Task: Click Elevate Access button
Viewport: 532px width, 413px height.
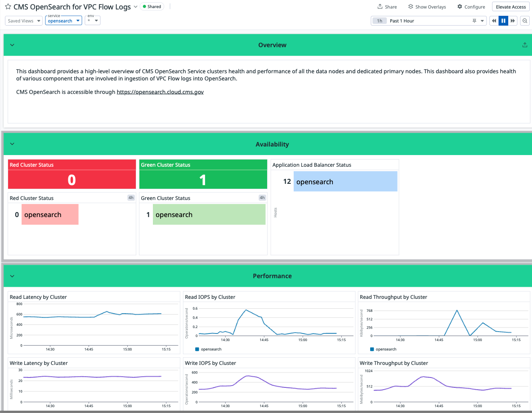Action: click(x=510, y=7)
